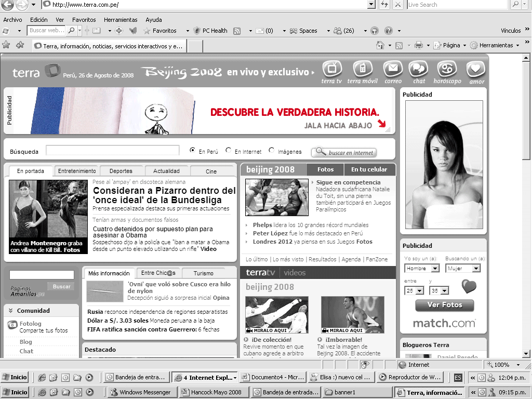This screenshot has width=532, height=399.
Task: Click the Add to Favorites star-plus icon
Action: coord(20,45)
